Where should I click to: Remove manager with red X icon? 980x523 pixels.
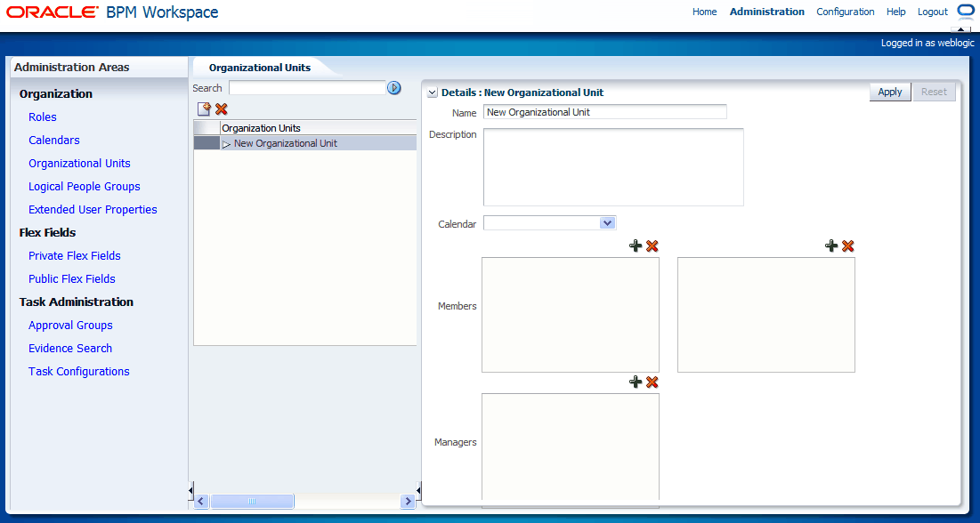coord(652,382)
